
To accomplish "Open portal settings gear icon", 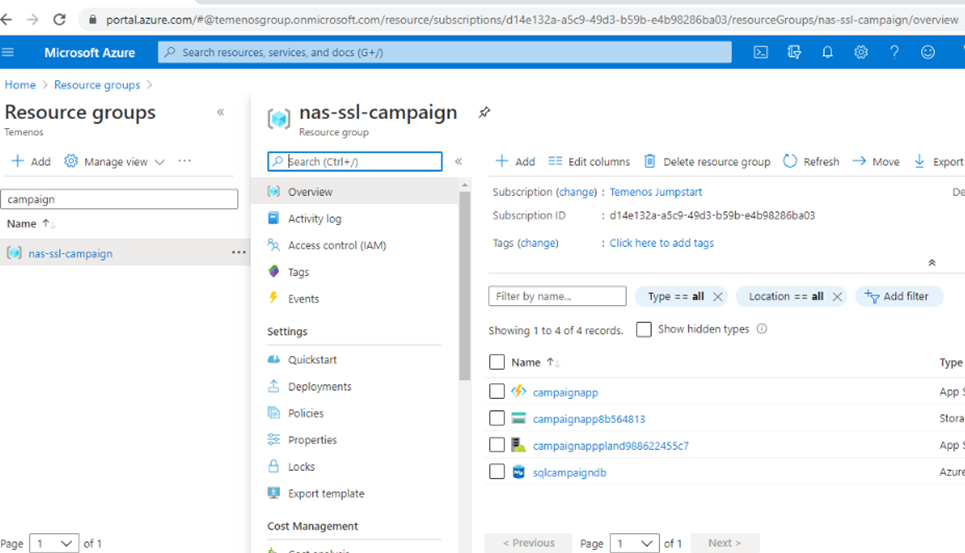I will (x=860, y=52).
